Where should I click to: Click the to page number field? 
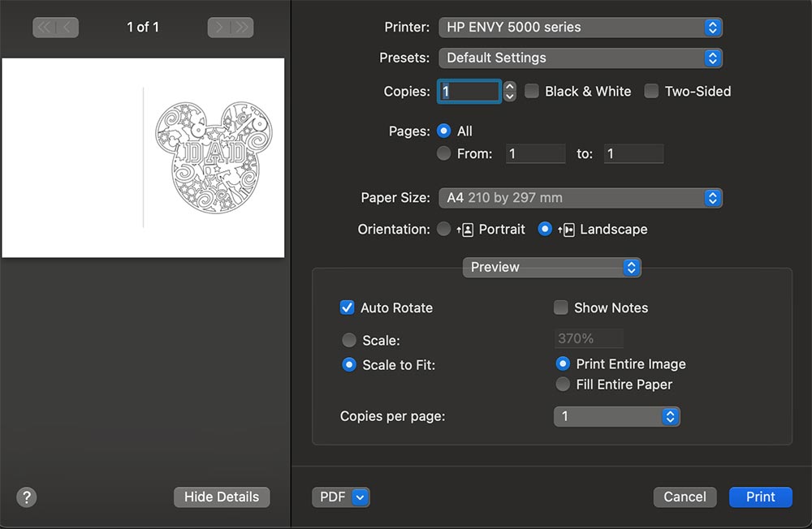[x=633, y=153]
